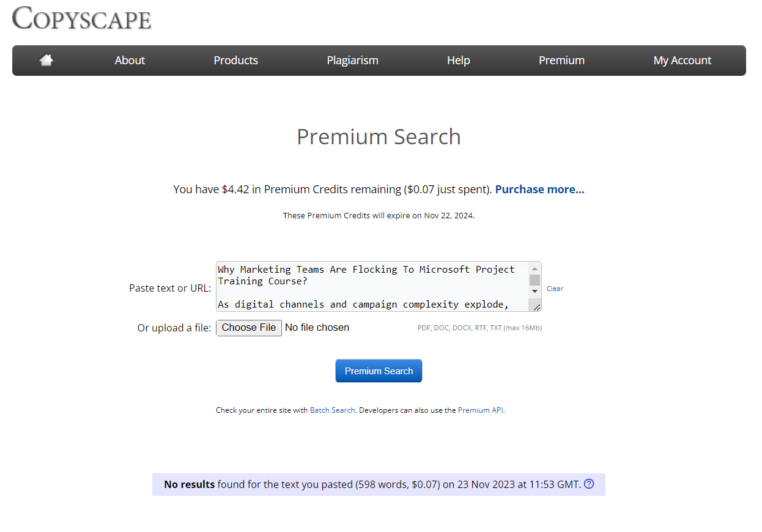This screenshot has width=762, height=532.
Task: Click the Clear link beside the text box
Action: [x=555, y=289]
